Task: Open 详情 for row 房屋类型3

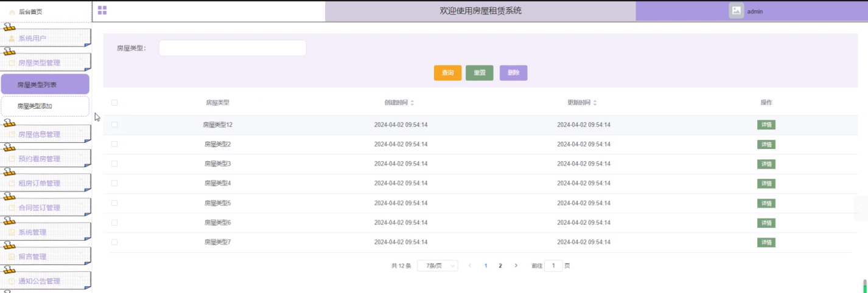Action: click(766, 164)
